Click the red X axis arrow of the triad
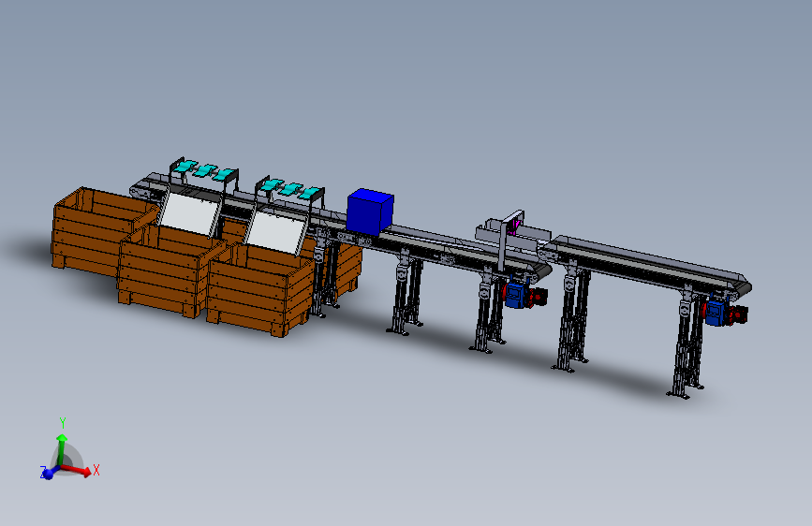Screen dimensions: 812x526 tap(78, 470)
